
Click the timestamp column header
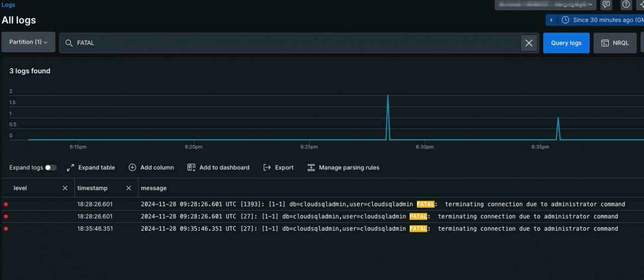click(92, 188)
